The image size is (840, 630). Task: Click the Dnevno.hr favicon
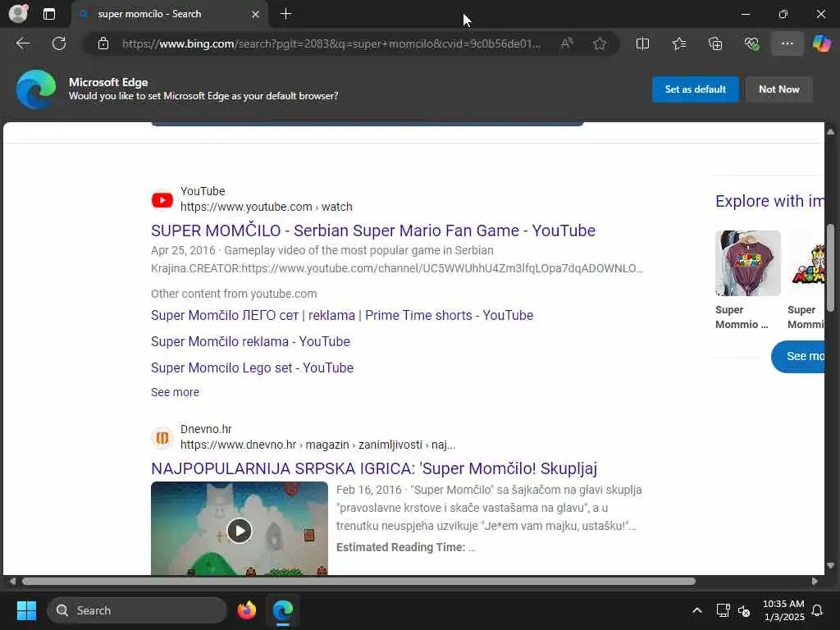[x=162, y=438]
